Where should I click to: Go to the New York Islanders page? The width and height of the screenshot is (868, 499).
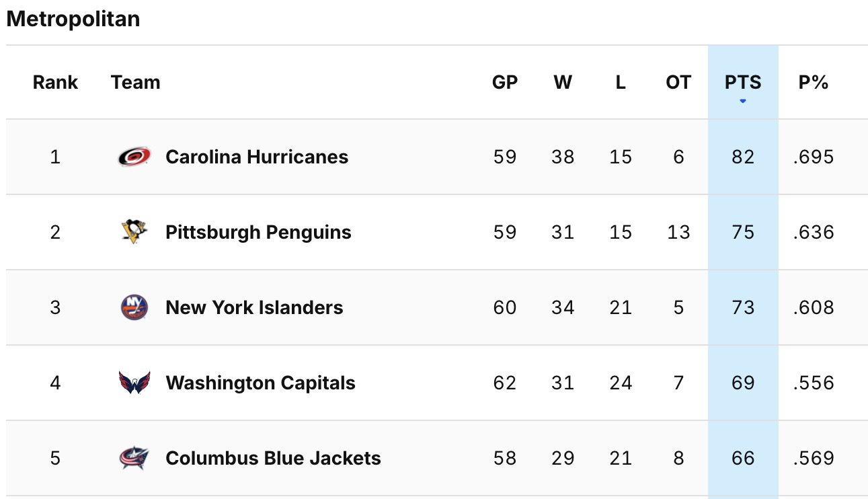coord(254,307)
